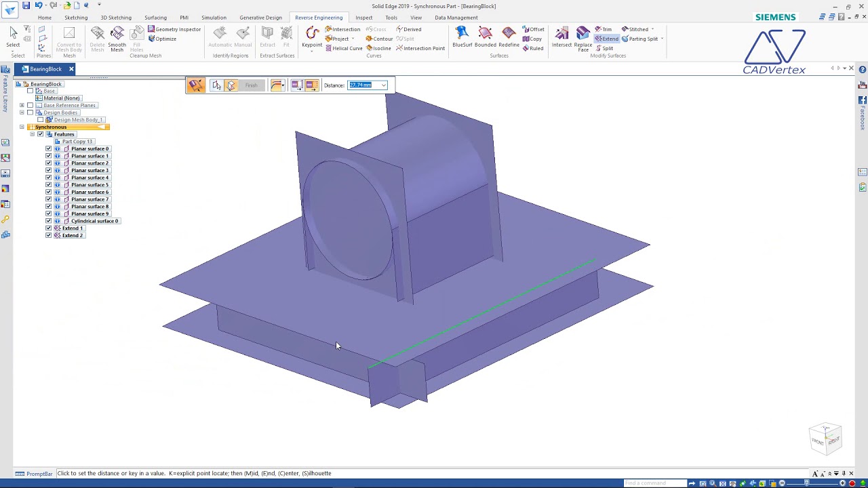868x488 pixels.
Task: Open the YouTube sidebar icon
Action: pos(863,85)
